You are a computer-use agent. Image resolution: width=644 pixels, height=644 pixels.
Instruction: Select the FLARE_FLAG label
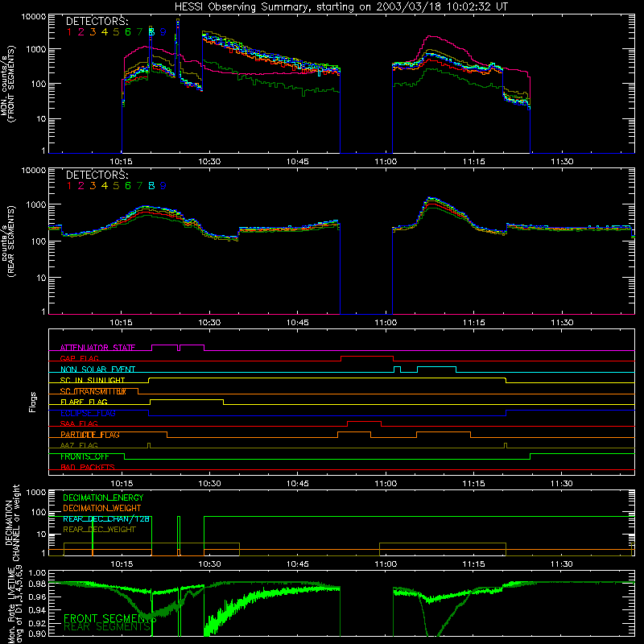click(84, 402)
